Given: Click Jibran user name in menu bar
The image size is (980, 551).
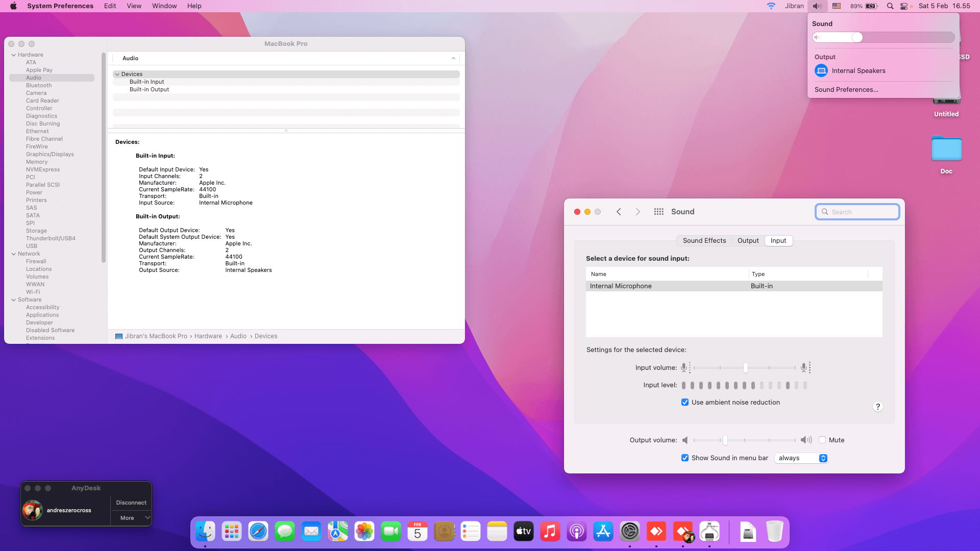Looking at the screenshot, I should click(794, 6).
